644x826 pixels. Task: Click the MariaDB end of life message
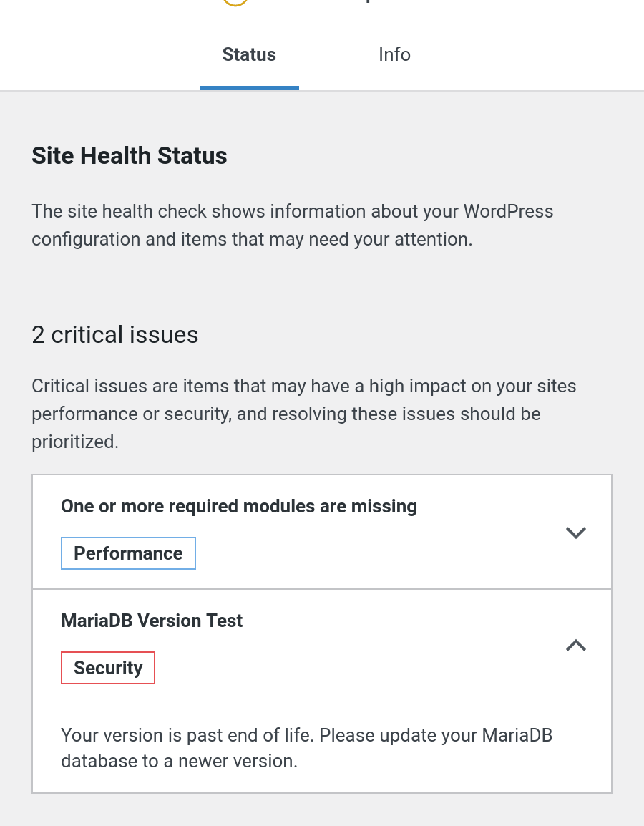point(306,748)
